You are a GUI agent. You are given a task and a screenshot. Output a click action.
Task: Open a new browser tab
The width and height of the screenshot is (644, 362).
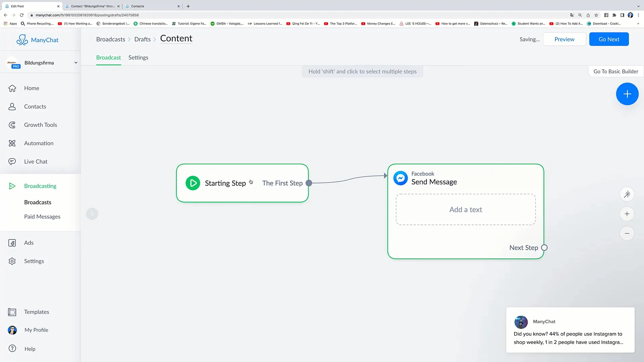coord(188,6)
